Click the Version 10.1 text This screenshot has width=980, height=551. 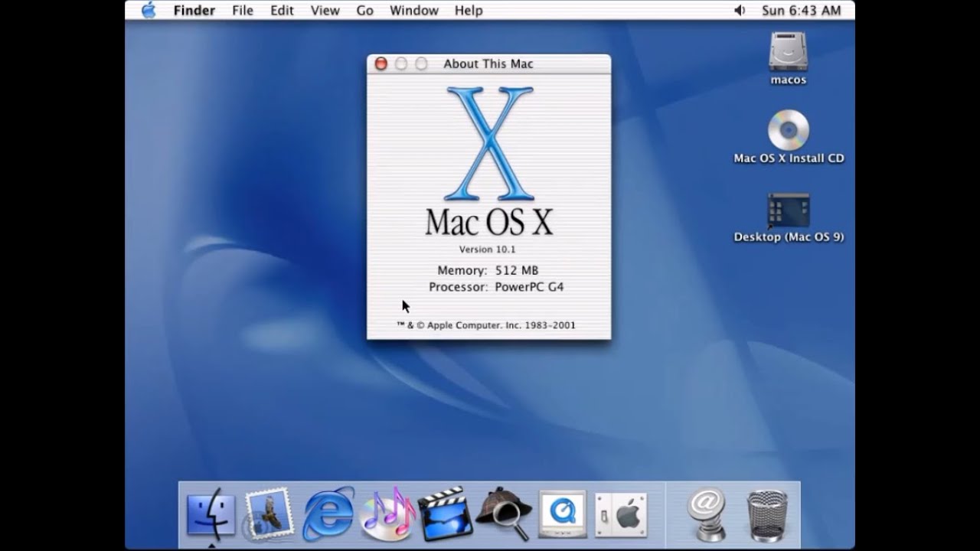(488, 249)
